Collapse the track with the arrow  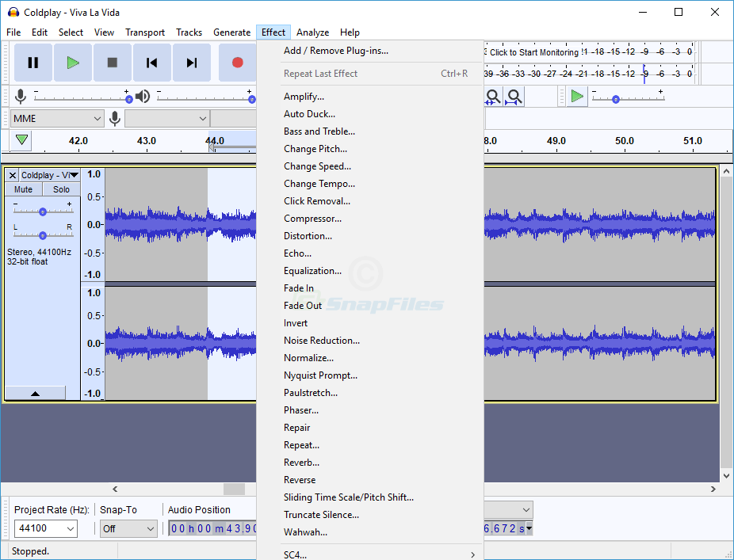[x=35, y=392]
